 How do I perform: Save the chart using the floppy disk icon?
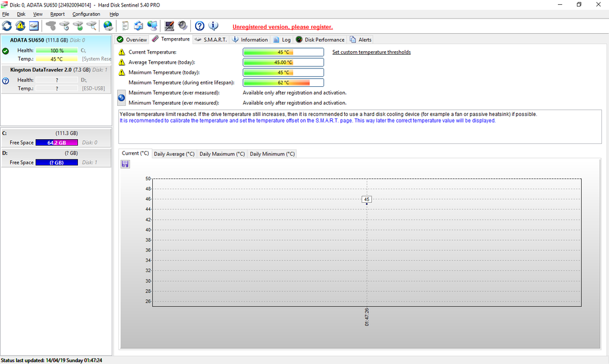(x=125, y=164)
